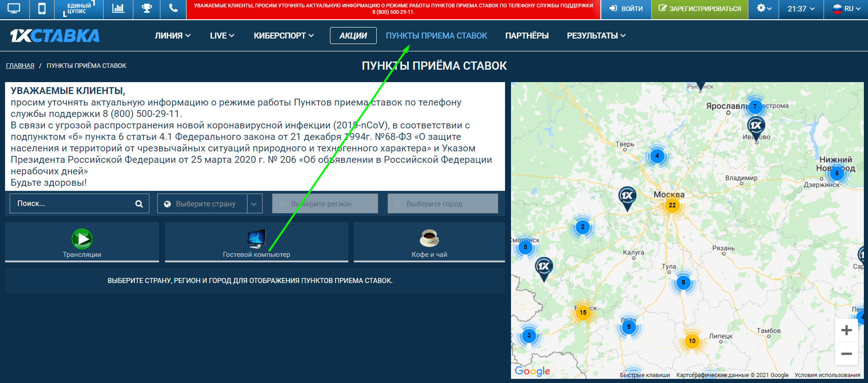Open the mobile version phone icon
This screenshot has width=868, height=383.
coord(42,9)
